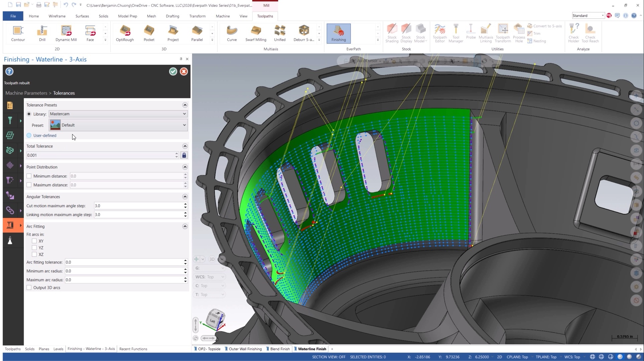
Task: Click the Deburr 5-axis toolpath icon
Action: [x=304, y=33]
